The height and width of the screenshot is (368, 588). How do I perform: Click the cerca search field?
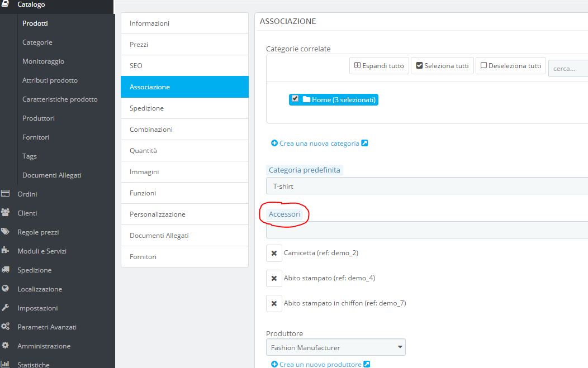(x=570, y=68)
